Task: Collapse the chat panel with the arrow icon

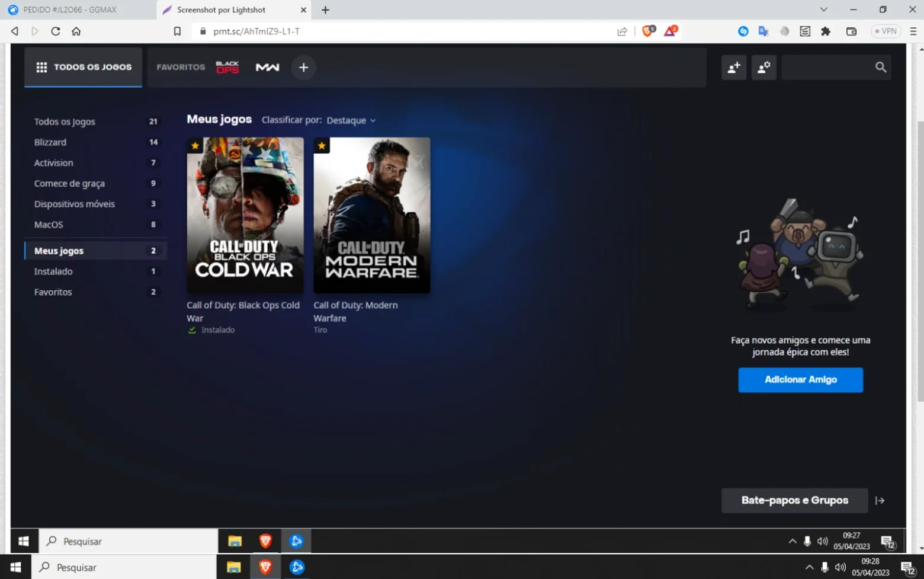Action: (x=880, y=501)
